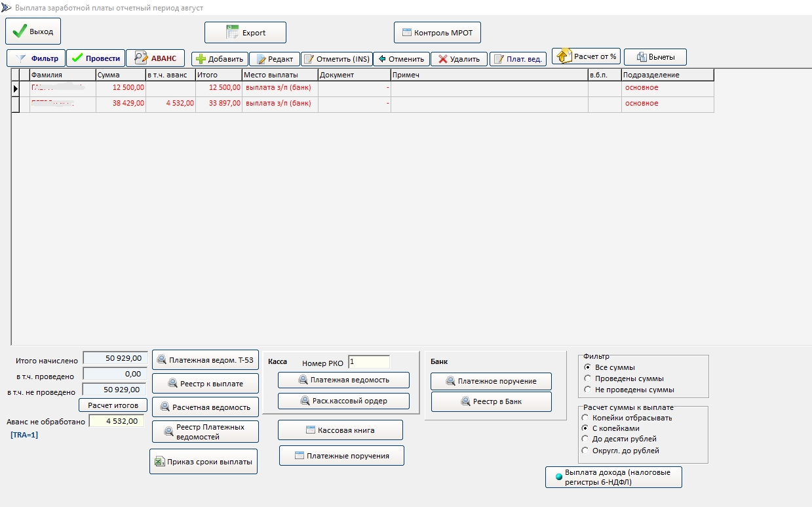Click the Примеч column header

tap(490, 75)
